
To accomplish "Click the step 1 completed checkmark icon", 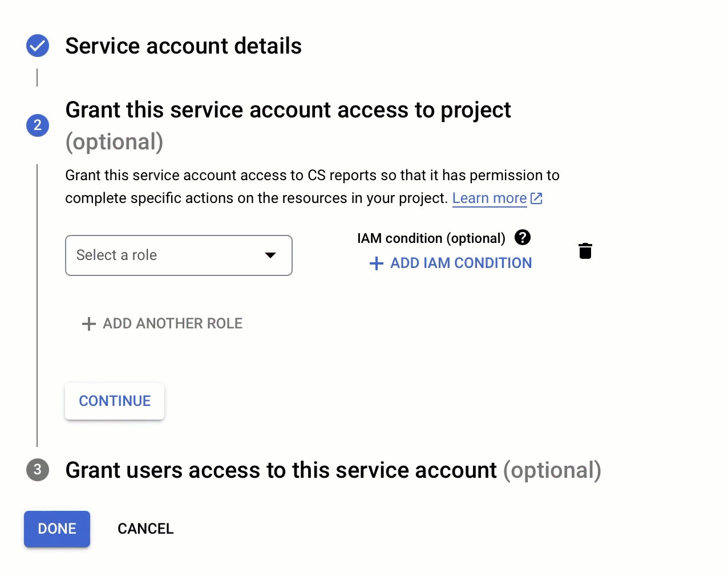I will 37,46.
